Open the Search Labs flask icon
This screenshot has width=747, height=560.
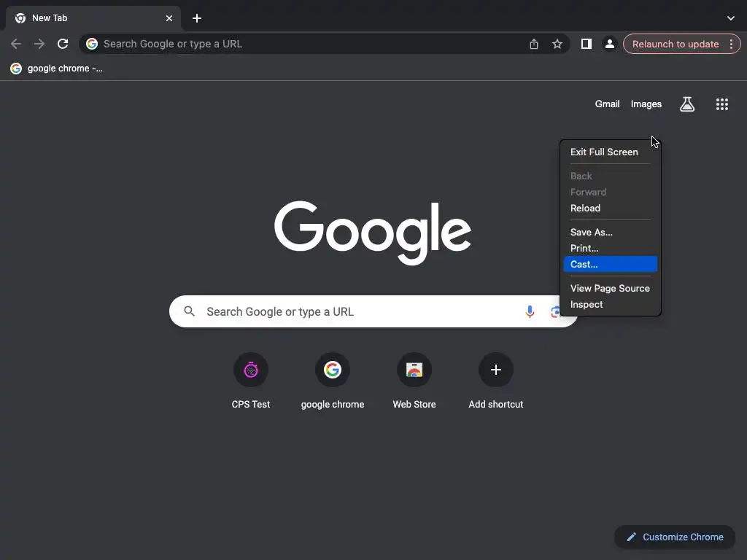point(687,104)
